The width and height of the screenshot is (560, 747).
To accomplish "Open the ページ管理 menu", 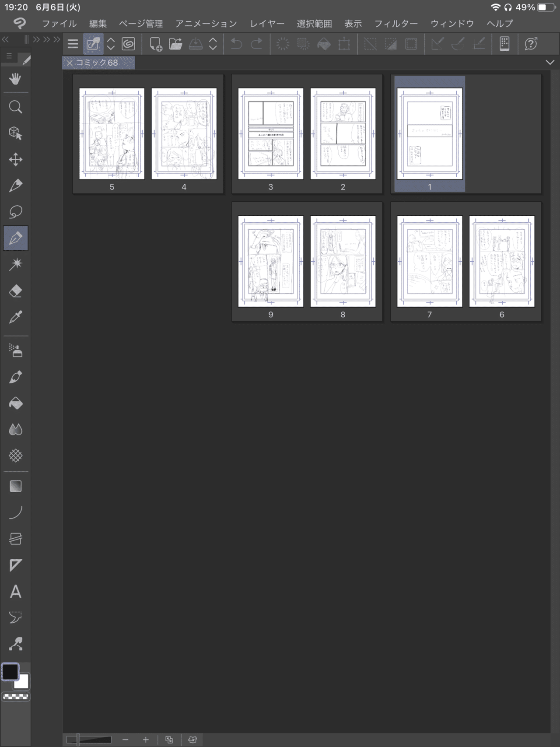I will tap(141, 24).
